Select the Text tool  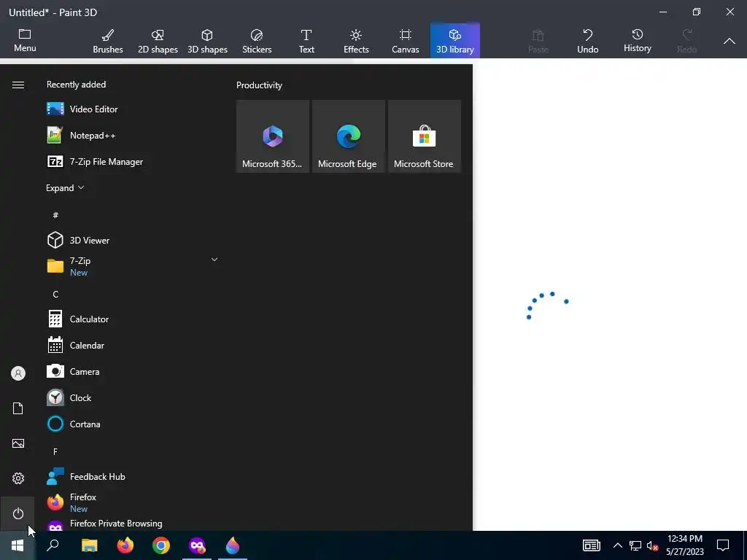306,41
